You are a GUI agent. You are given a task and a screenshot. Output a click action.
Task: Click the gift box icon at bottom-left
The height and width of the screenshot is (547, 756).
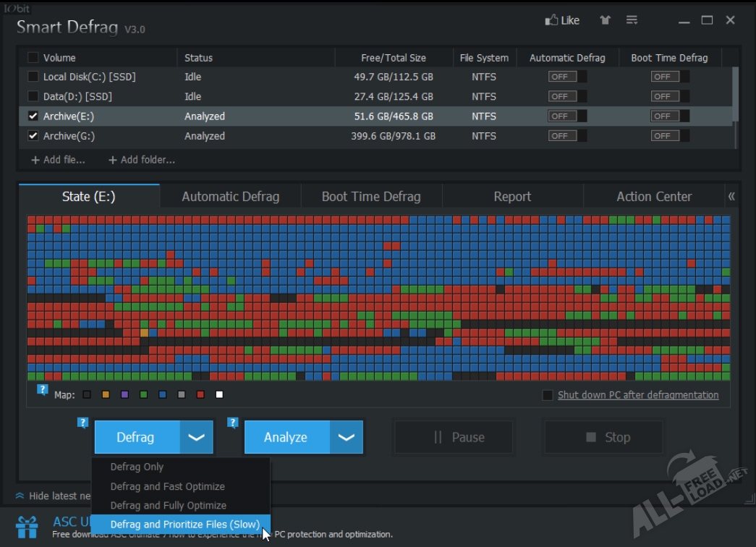[x=27, y=526]
